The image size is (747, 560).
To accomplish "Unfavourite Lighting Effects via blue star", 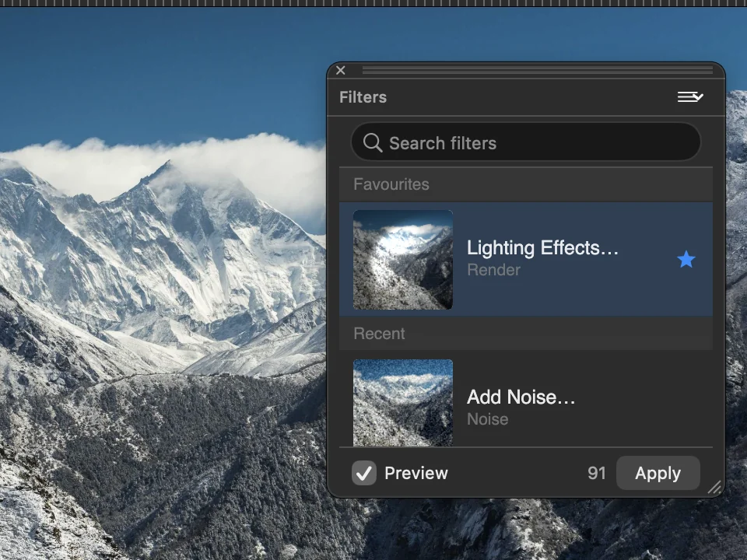I will pos(686,260).
